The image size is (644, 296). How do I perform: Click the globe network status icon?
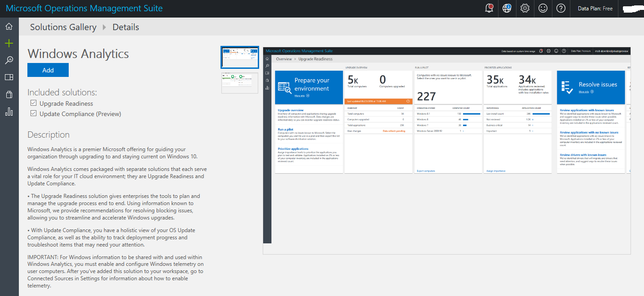pyautogui.click(x=507, y=8)
